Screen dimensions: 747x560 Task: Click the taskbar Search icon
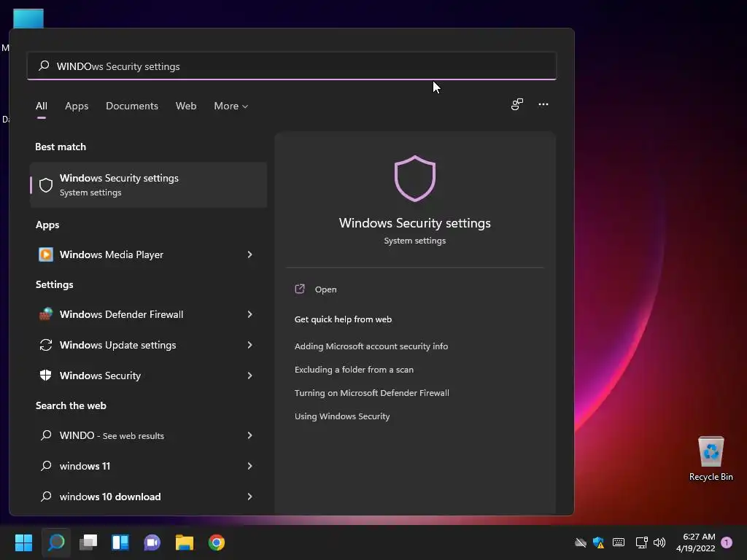click(x=56, y=542)
